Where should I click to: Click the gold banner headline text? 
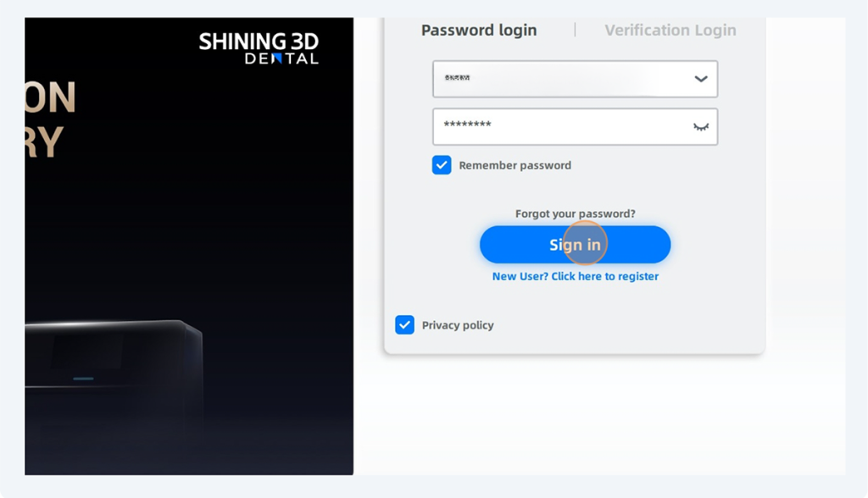pyautogui.click(x=51, y=119)
